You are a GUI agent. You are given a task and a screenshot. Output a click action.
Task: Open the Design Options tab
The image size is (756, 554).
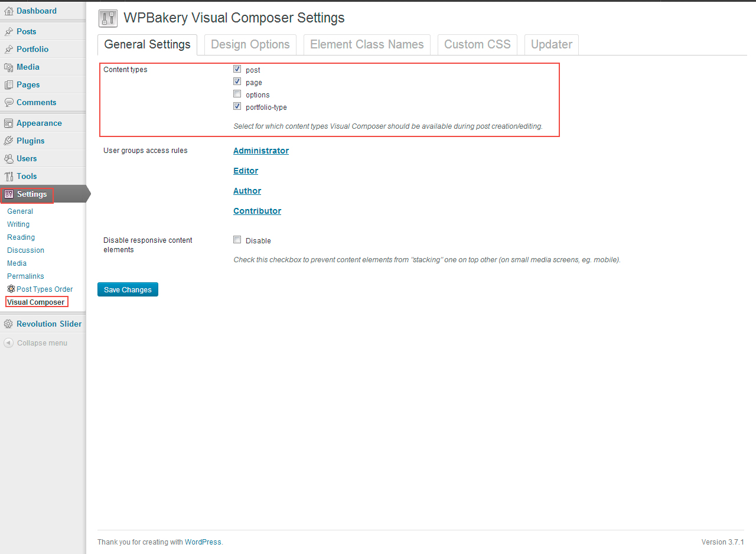250,45
